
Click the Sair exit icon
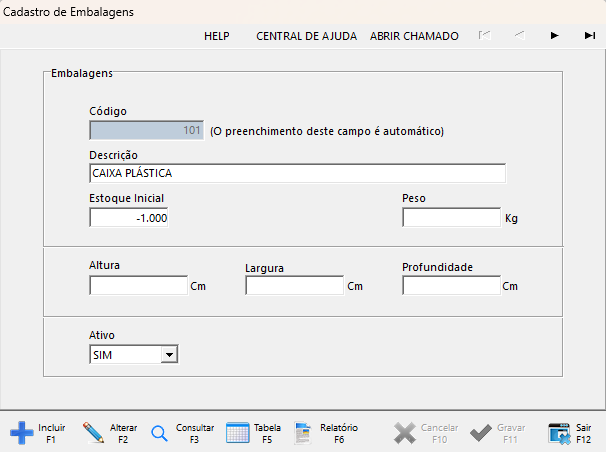pyautogui.click(x=560, y=433)
